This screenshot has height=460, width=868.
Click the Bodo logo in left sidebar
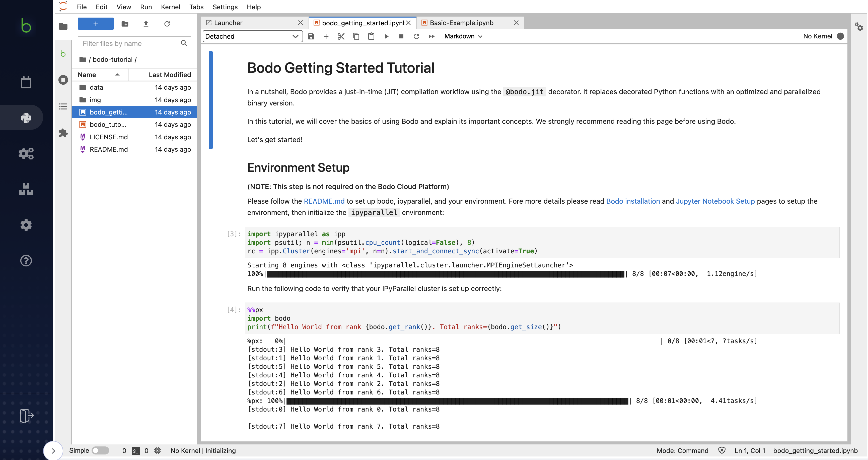26,26
